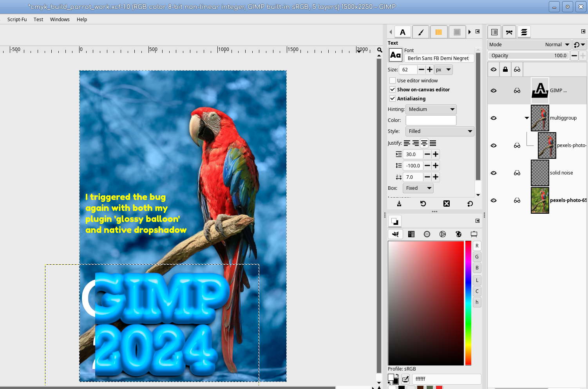Image resolution: width=588 pixels, height=389 pixels.
Task: Open the Windows menu
Action: tap(60, 19)
